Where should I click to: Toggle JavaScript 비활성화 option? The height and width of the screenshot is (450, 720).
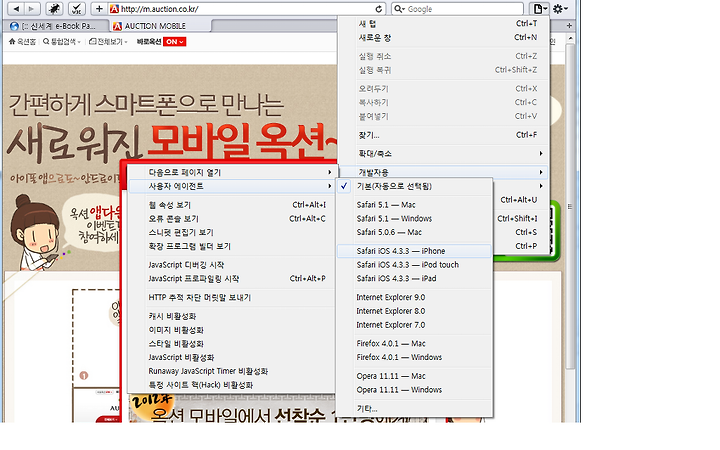232,357
